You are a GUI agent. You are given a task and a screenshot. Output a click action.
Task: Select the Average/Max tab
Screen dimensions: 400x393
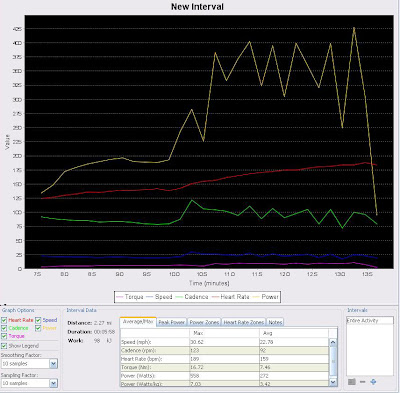pos(138,322)
